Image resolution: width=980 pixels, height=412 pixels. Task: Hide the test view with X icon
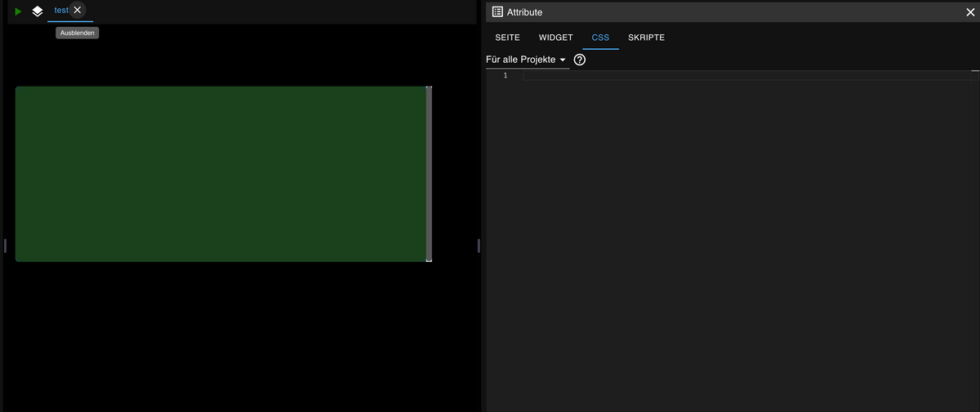[78, 10]
